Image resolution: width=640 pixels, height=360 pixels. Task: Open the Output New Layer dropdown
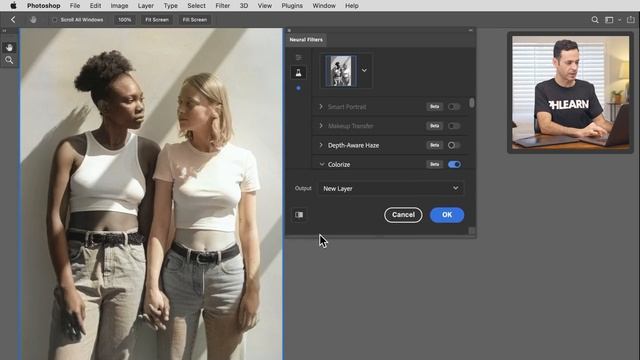(391, 188)
